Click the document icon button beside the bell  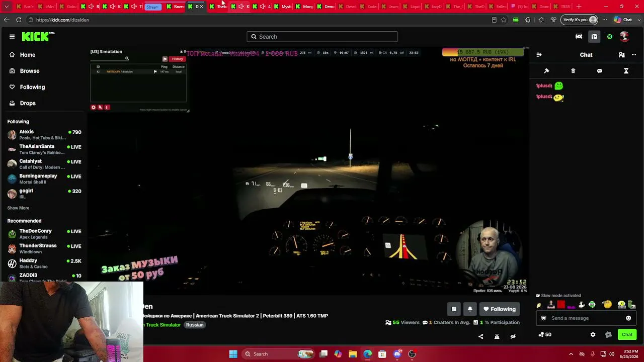click(x=454, y=309)
